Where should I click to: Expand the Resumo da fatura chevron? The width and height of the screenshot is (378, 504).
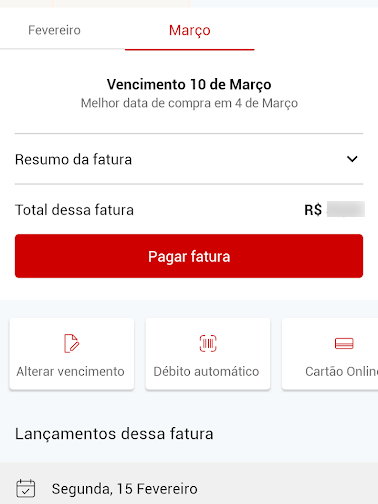[x=352, y=159]
